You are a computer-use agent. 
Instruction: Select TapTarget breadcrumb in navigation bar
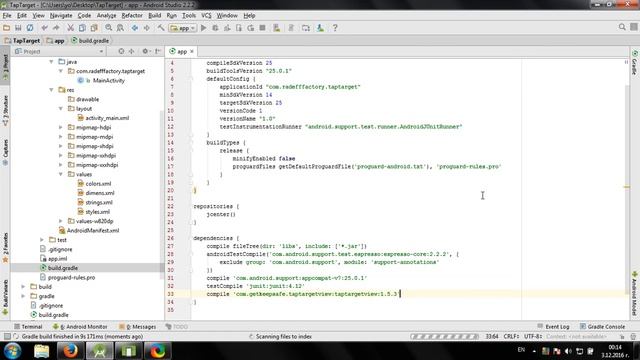pyautogui.click(x=22, y=40)
